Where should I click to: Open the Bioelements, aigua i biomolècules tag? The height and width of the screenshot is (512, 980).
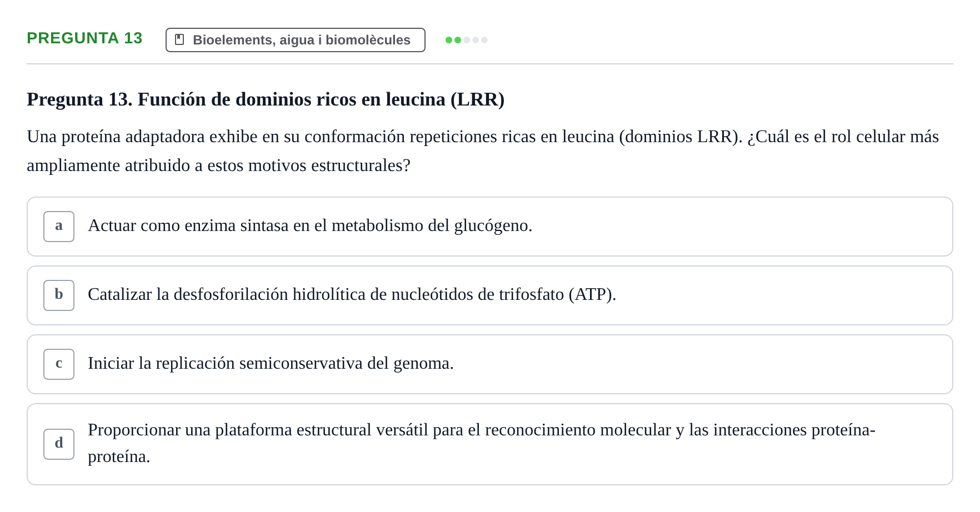(296, 40)
